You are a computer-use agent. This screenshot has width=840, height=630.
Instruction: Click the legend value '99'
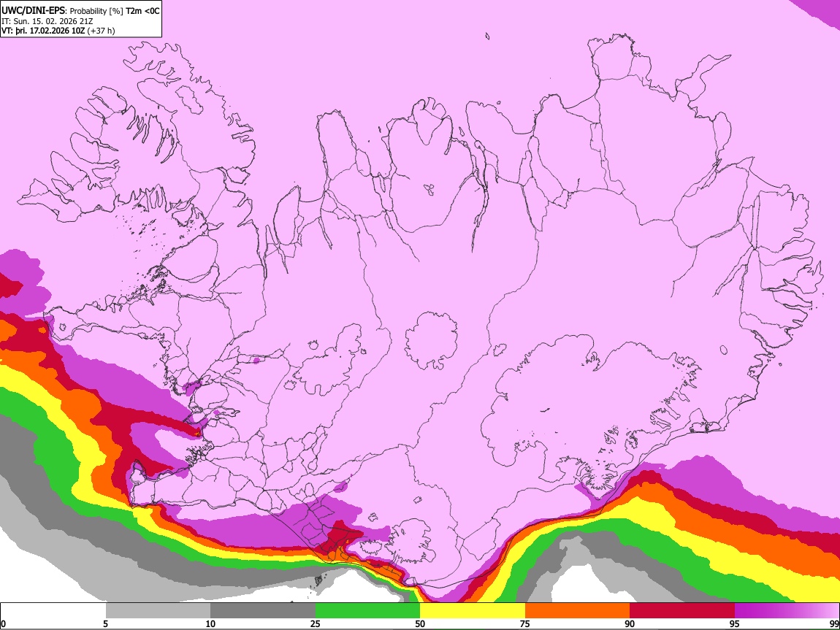[x=834, y=624]
